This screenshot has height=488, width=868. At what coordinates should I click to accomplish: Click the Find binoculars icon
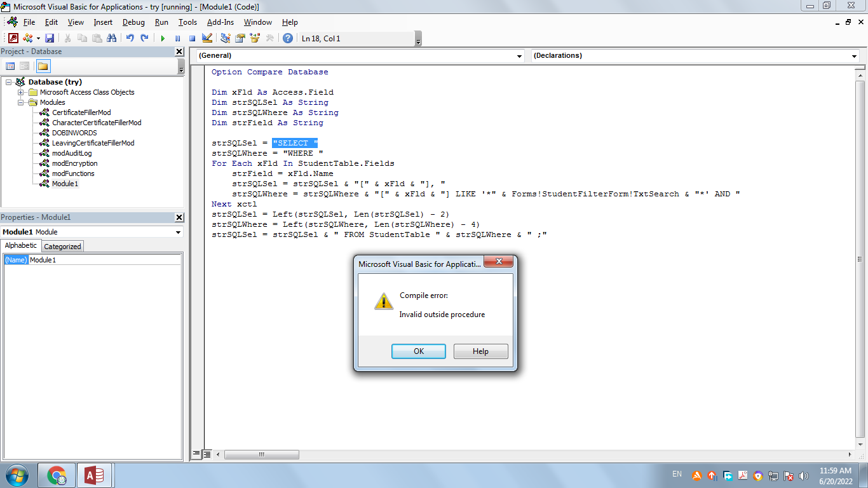pos(111,38)
